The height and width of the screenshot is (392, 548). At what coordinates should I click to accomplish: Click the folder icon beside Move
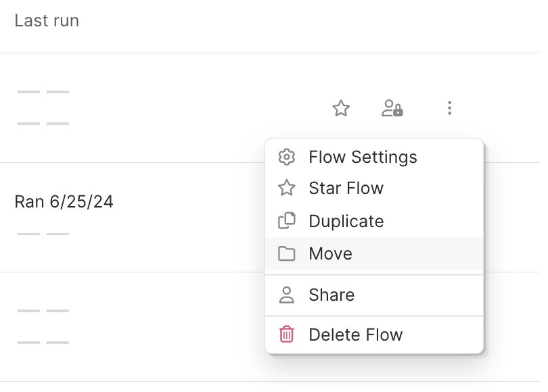click(x=287, y=254)
